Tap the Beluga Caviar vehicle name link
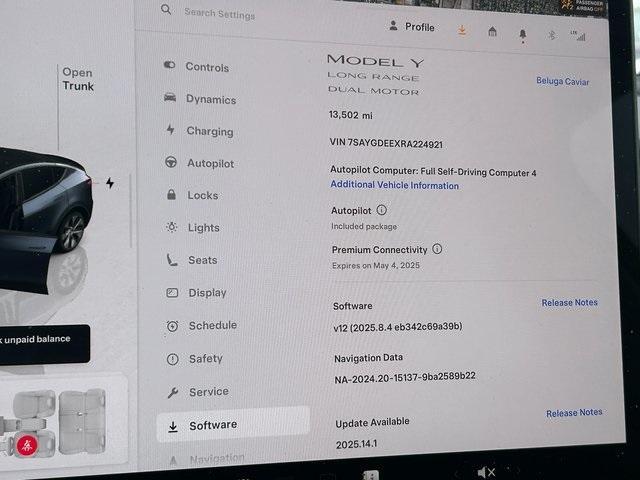 point(562,81)
